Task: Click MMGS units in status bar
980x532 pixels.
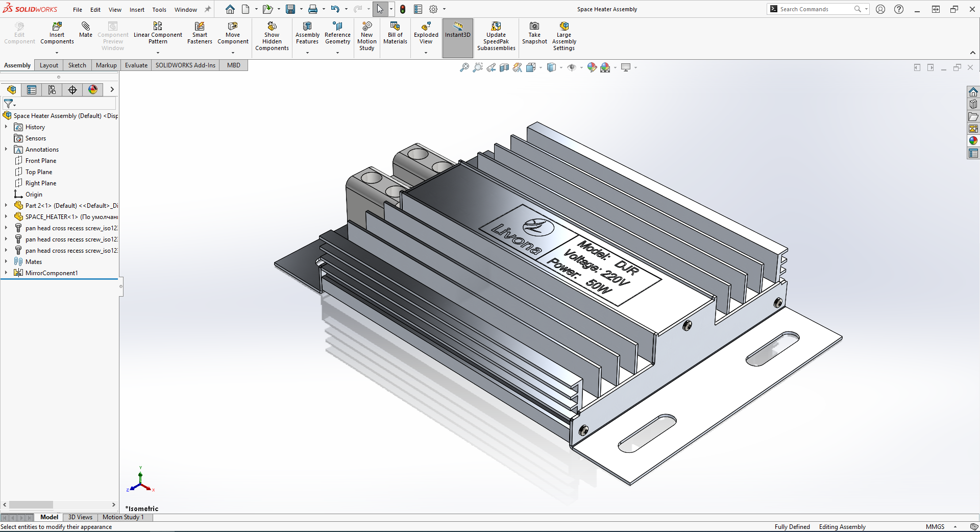Action: pyautogui.click(x=935, y=527)
